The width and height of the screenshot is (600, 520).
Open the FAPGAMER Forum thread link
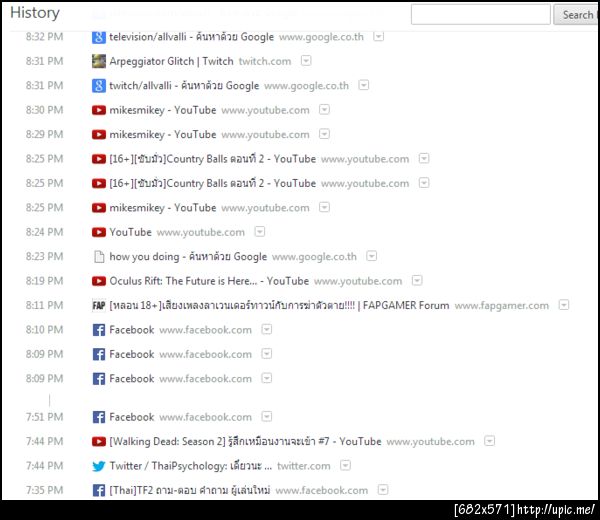tap(279, 306)
